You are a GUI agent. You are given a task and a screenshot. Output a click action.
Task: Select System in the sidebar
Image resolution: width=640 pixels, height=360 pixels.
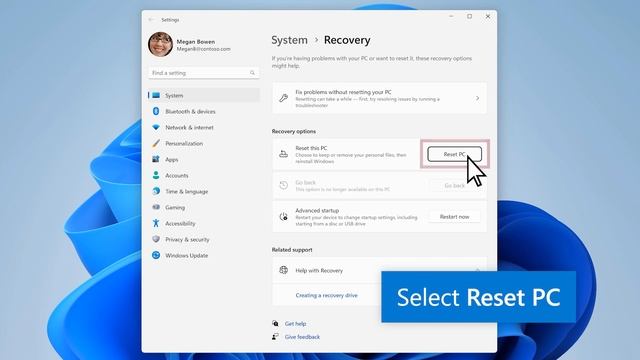point(204,96)
